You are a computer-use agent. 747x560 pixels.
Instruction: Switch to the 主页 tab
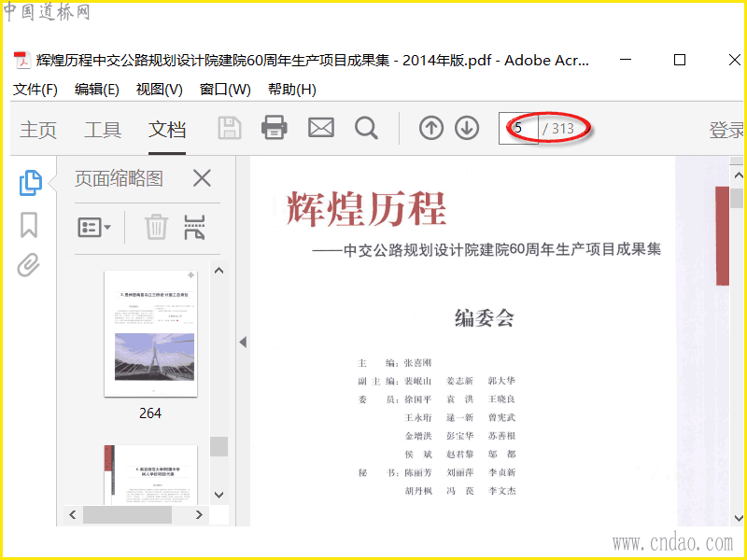click(x=38, y=130)
